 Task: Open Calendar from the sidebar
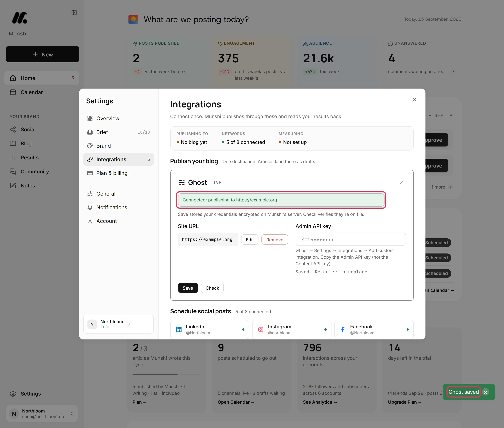(x=42, y=92)
